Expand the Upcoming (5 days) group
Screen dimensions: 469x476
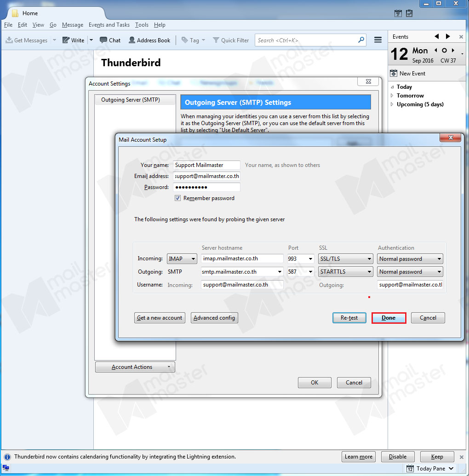coord(392,104)
